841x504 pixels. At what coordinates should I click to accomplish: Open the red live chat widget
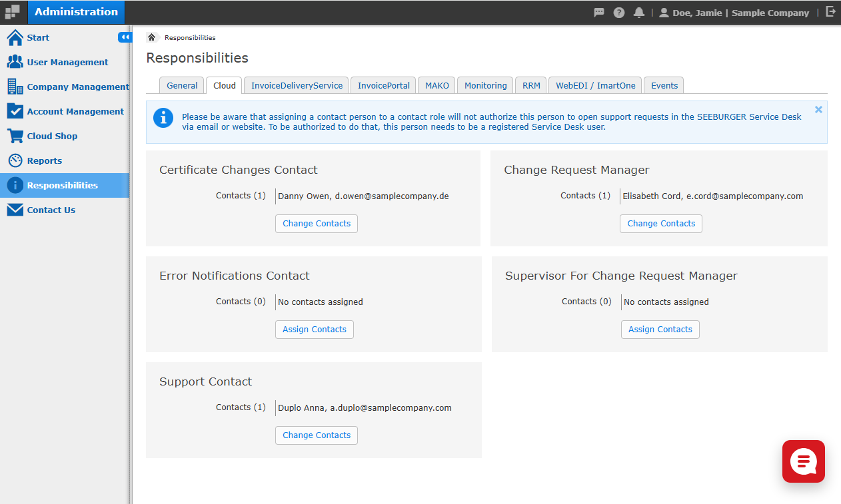click(804, 461)
